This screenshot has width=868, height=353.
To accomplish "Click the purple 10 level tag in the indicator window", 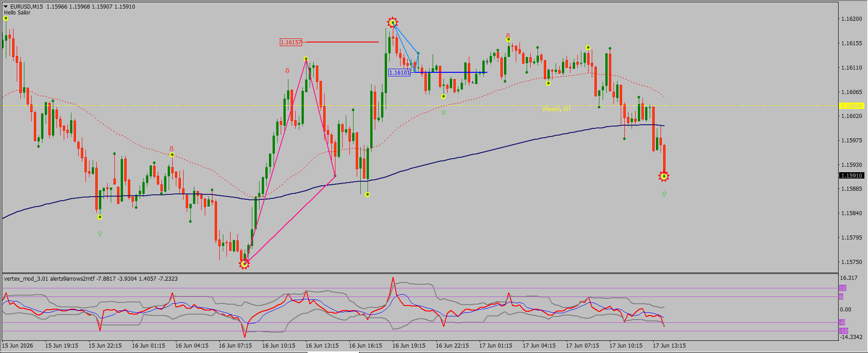I will 843,288.
